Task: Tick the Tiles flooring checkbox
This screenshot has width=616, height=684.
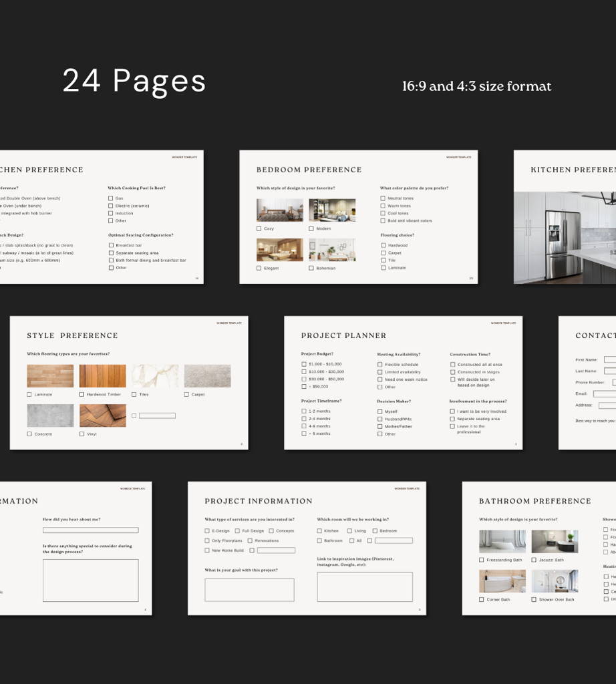Action: point(134,394)
